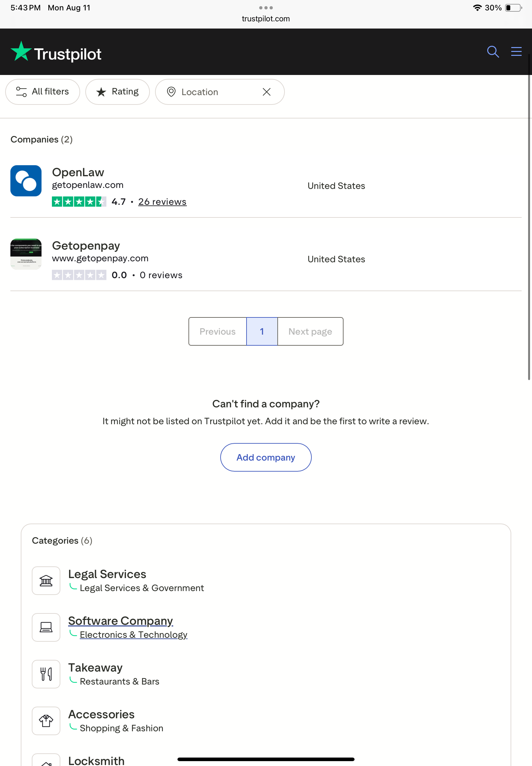Open the All filters panel
Image resolution: width=532 pixels, height=766 pixels.
pyautogui.click(x=43, y=92)
